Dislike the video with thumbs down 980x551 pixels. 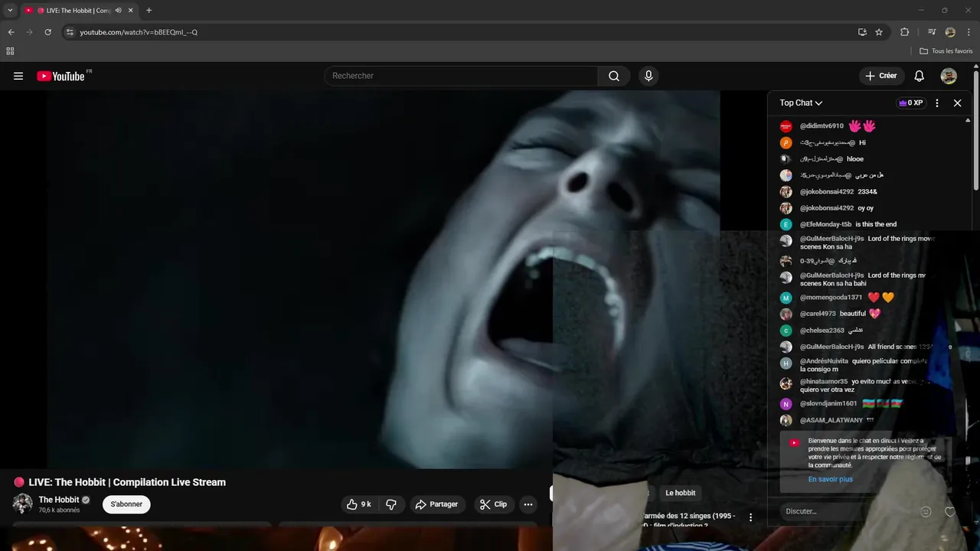391,504
